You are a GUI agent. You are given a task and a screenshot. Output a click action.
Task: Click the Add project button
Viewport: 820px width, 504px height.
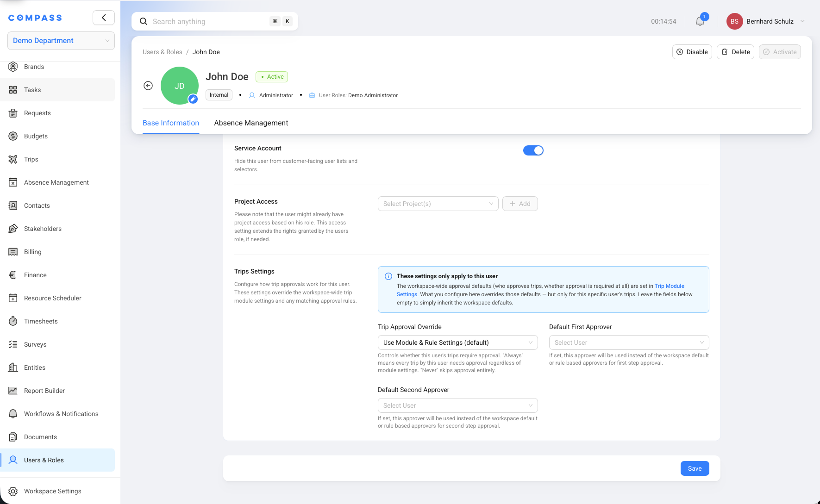point(520,204)
